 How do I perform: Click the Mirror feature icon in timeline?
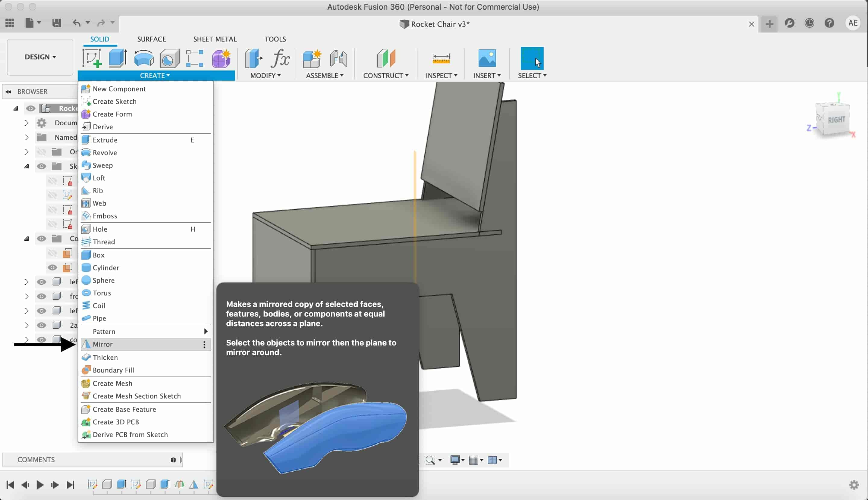coord(194,484)
